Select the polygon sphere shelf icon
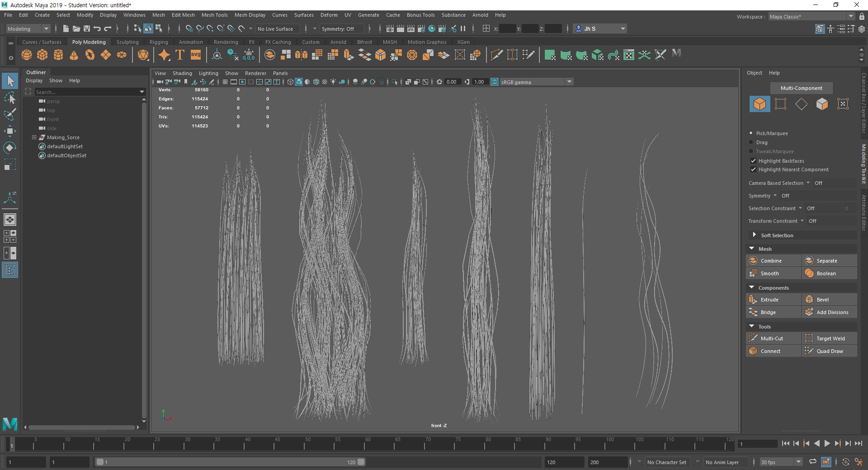 point(27,55)
